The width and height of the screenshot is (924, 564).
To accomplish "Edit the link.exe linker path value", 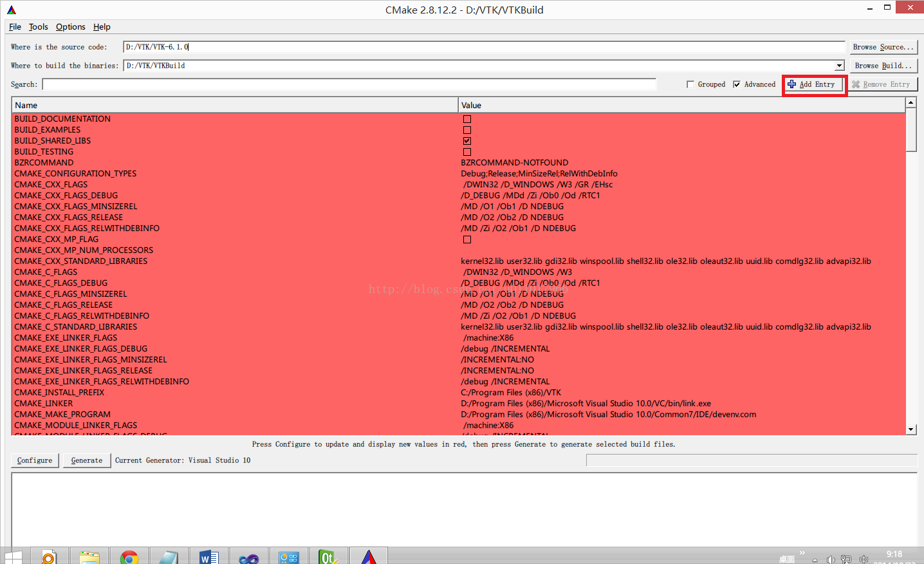I will 586,404.
